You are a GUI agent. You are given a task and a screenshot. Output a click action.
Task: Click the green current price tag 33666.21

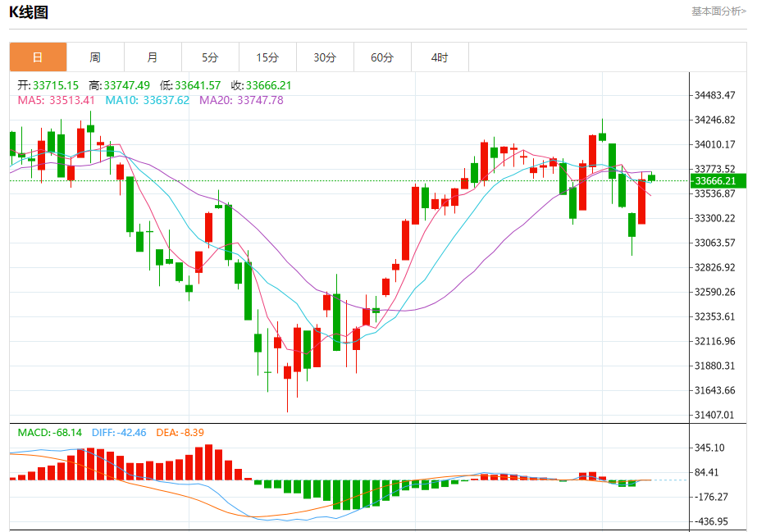[x=718, y=181]
